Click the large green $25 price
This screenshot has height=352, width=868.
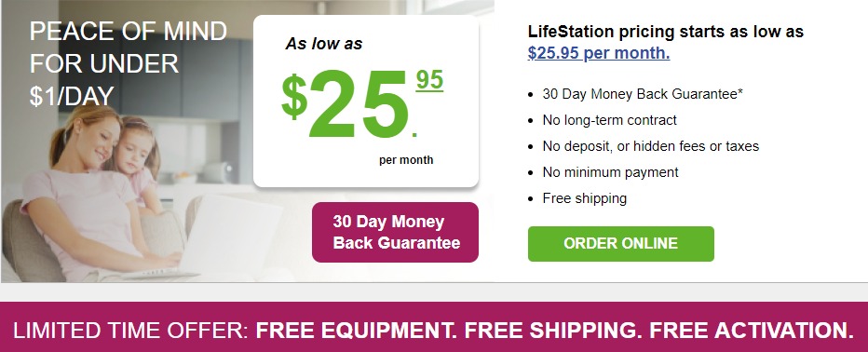click(x=345, y=103)
